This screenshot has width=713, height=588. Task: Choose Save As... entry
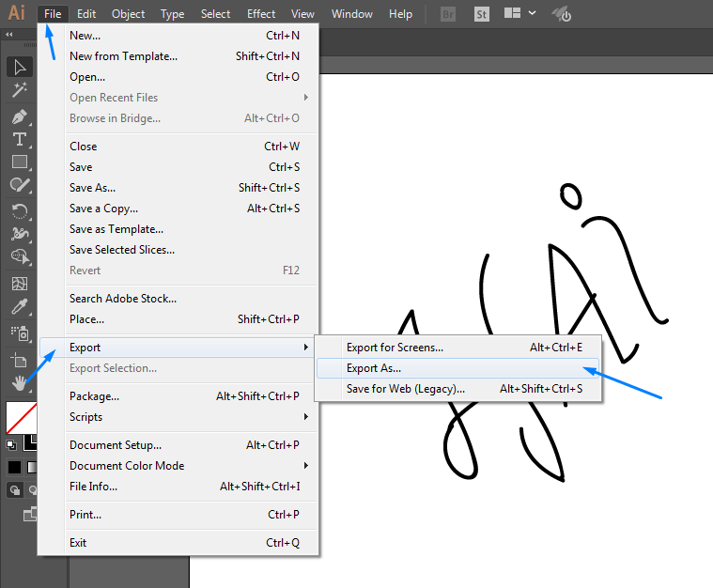tap(178, 187)
